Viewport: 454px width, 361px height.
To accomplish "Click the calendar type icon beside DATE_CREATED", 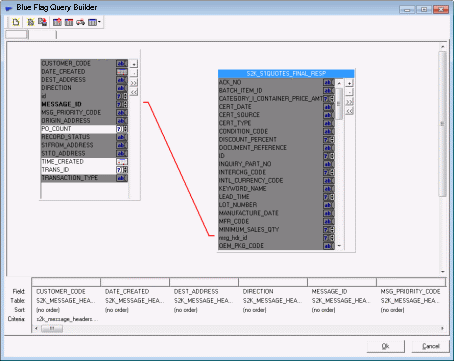I will click(x=122, y=72).
